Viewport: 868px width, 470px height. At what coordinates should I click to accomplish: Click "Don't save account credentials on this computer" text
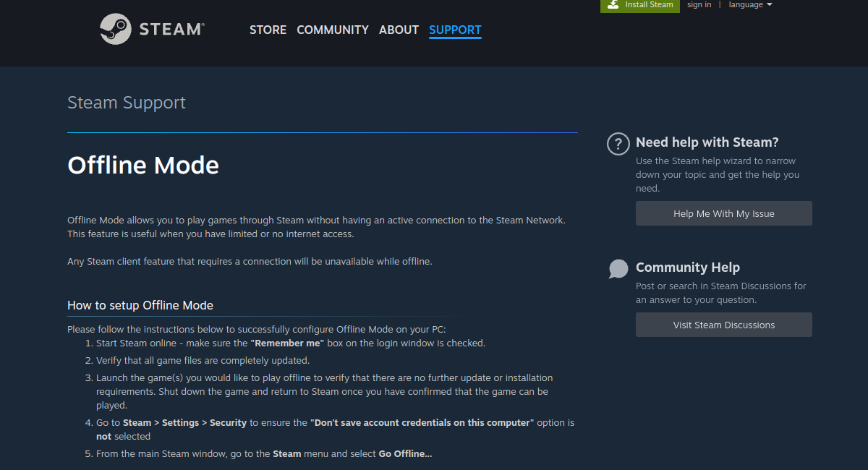(422, 422)
